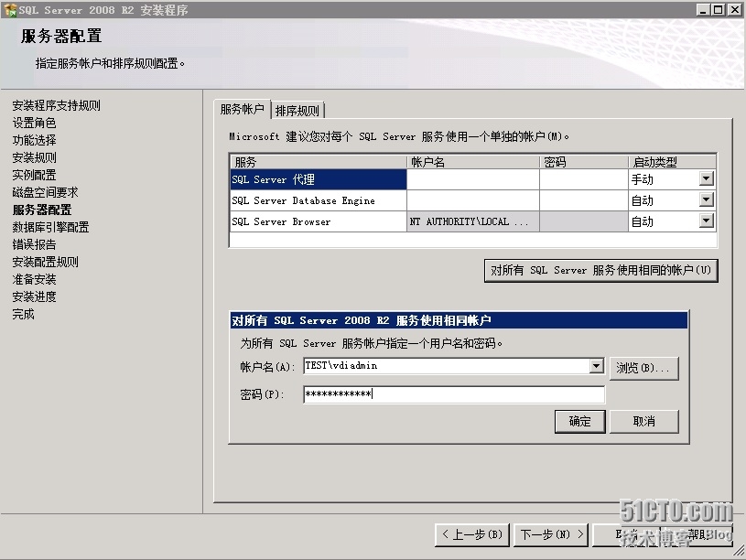Click 安装进度 step in sidebar
746x560 pixels.
[34, 296]
